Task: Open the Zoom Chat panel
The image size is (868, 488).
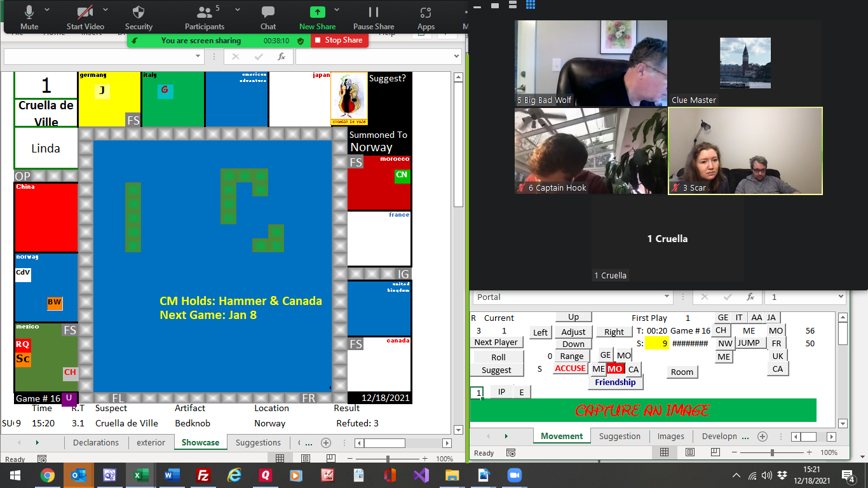Action: coord(268,18)
